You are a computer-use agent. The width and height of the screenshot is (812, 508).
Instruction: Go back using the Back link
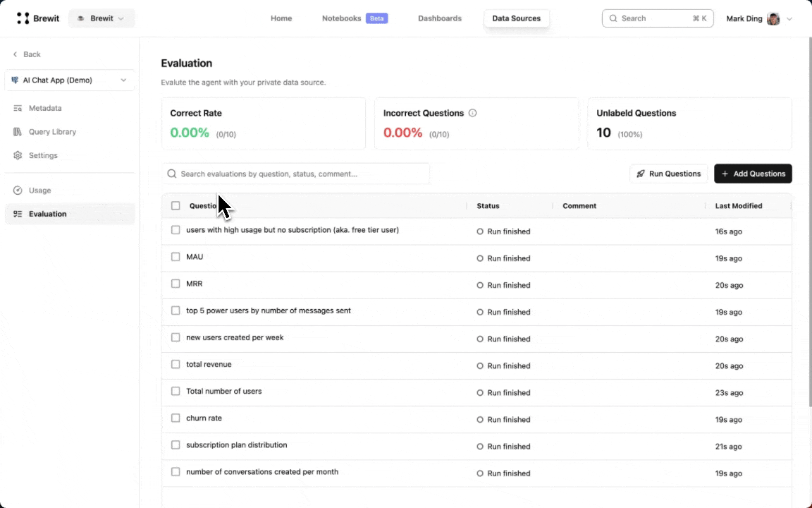tap(27, 54)
